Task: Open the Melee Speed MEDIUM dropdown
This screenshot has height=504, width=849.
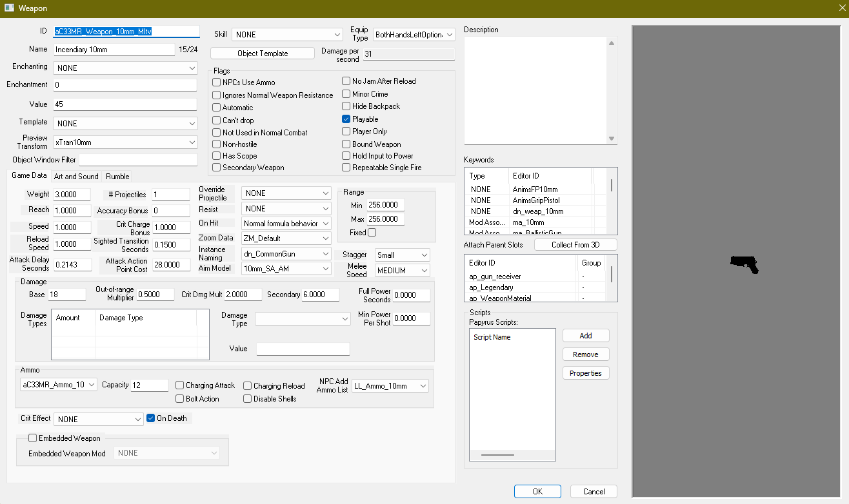Action: tap(403, 271)
